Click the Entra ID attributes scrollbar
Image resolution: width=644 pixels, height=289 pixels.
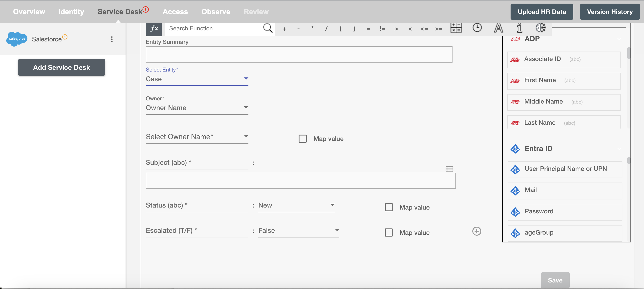point(629,160)
